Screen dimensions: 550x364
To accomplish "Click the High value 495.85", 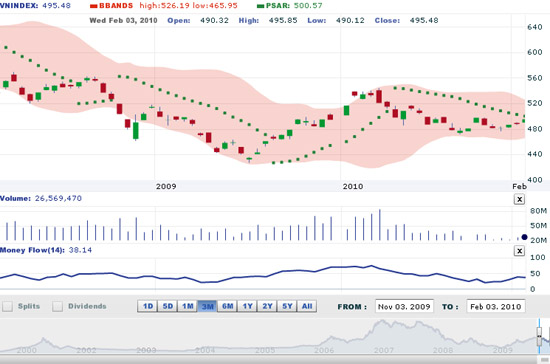I will (283, 20).
